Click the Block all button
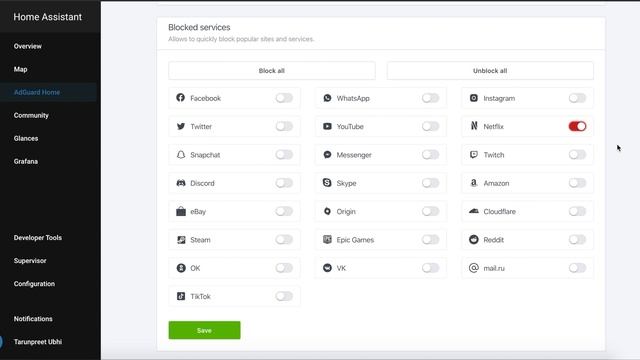This screenshot has height=360, width=640. (272, 71)
